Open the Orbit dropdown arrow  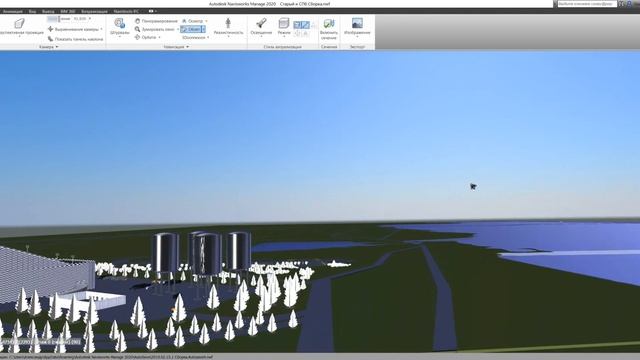[x=159, y=38]
